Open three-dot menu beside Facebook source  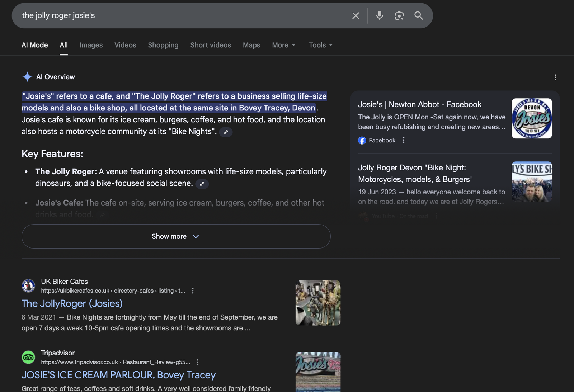[x=404, y=140]
